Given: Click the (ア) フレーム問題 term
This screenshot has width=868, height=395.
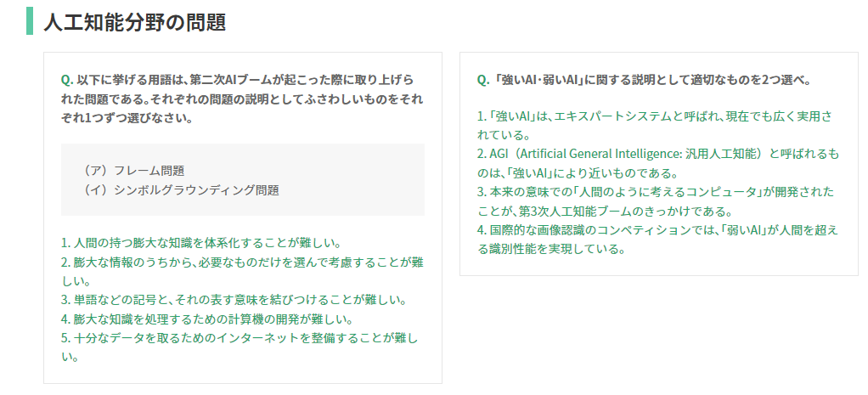Looking at the screenshot, I should pos(132,171).
